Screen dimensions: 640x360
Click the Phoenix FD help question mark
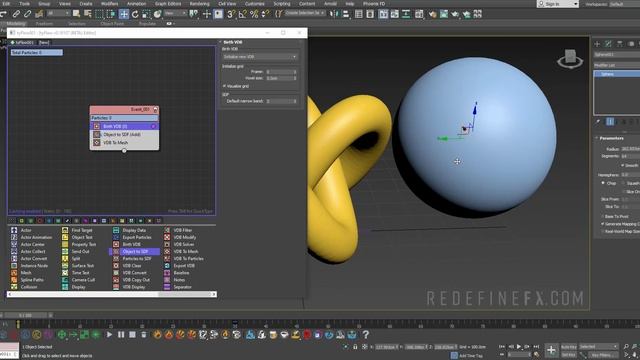click(x=366, y=335)
